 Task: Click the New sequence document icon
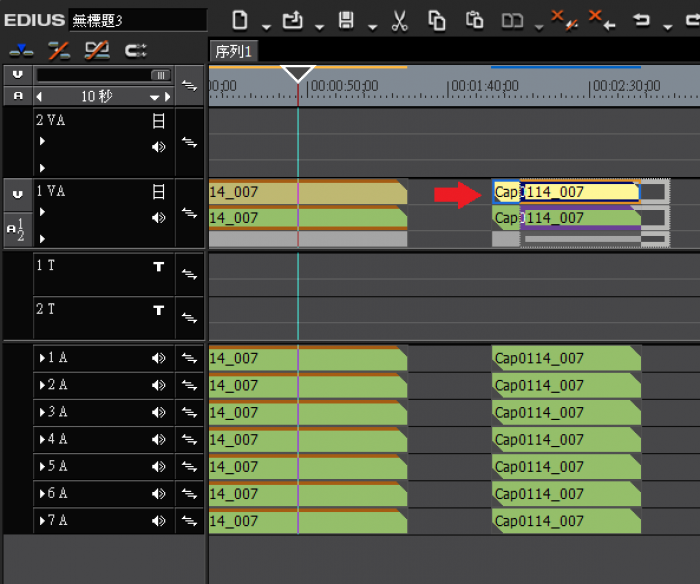(240, 20)
